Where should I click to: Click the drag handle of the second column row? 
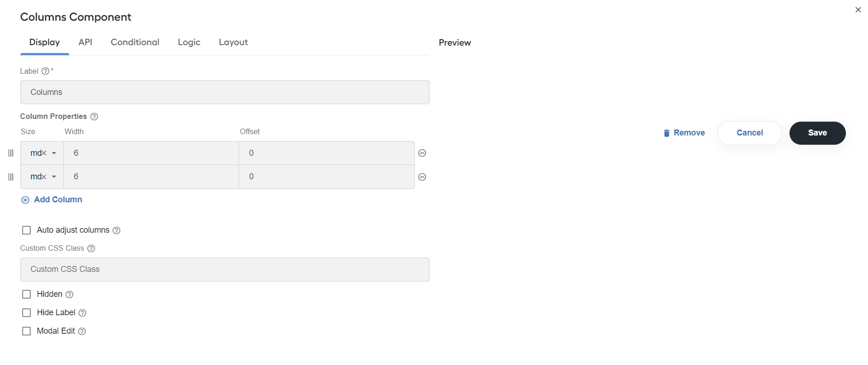pos(11,177)
